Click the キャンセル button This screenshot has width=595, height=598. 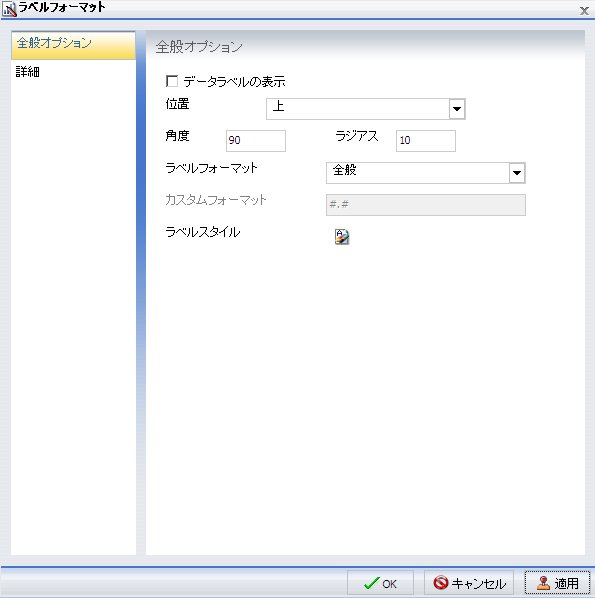pyautogui.click(x=469, y=583)
